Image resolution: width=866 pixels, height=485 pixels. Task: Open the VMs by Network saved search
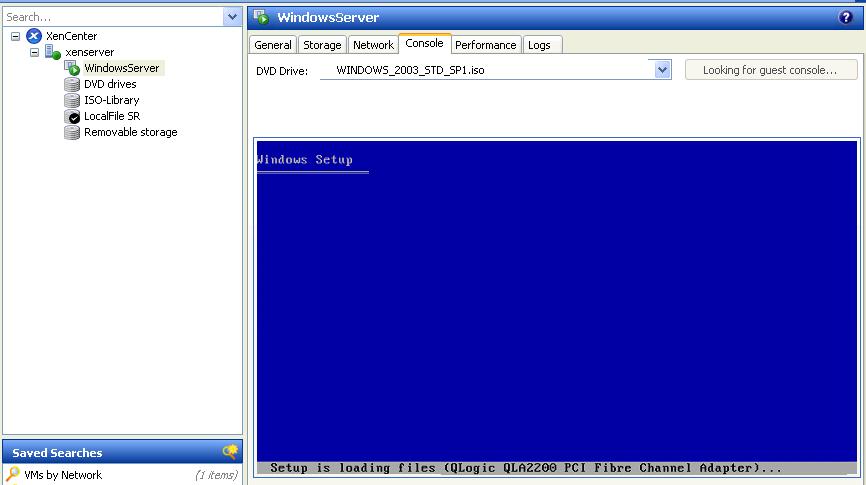pos(63,475)
